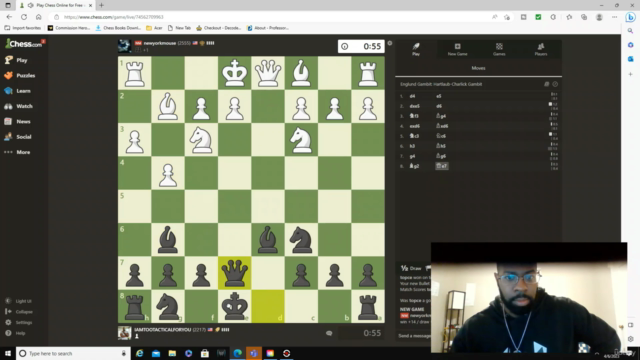The width and height of the screenshot is (640, 360).
Task: Click the opening explorer book icon
Action: tap(547, 84)
